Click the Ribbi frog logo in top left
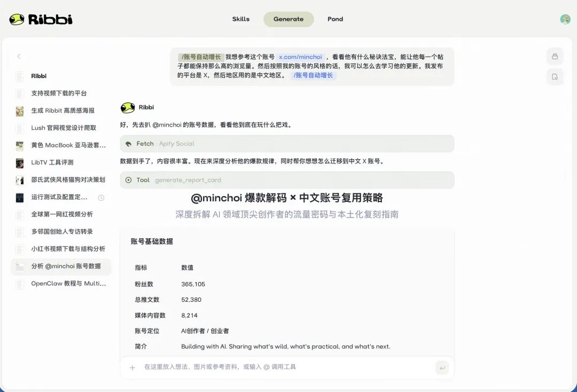 [16, 19]
